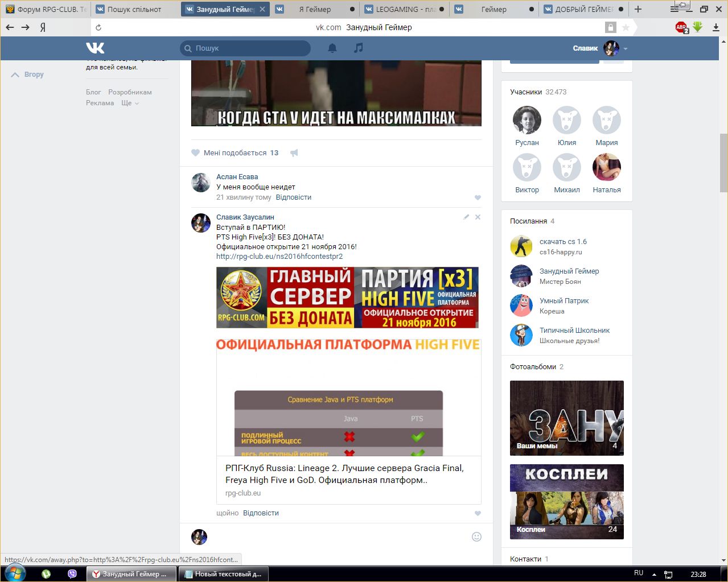Bookmark the page with the star icon

[x=626, y=27]
